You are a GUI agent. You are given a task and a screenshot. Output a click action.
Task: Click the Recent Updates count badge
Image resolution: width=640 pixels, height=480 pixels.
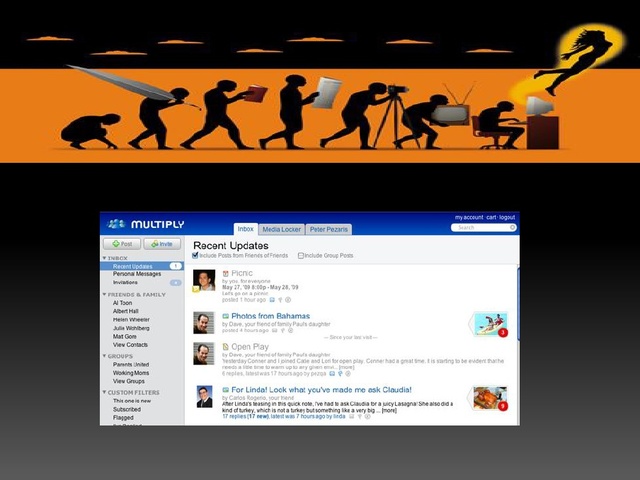point(176,266)
